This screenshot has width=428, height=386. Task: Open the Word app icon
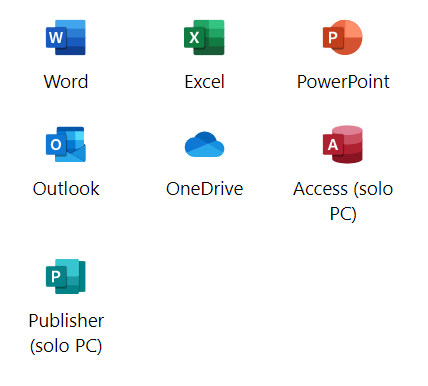(66, 37)
